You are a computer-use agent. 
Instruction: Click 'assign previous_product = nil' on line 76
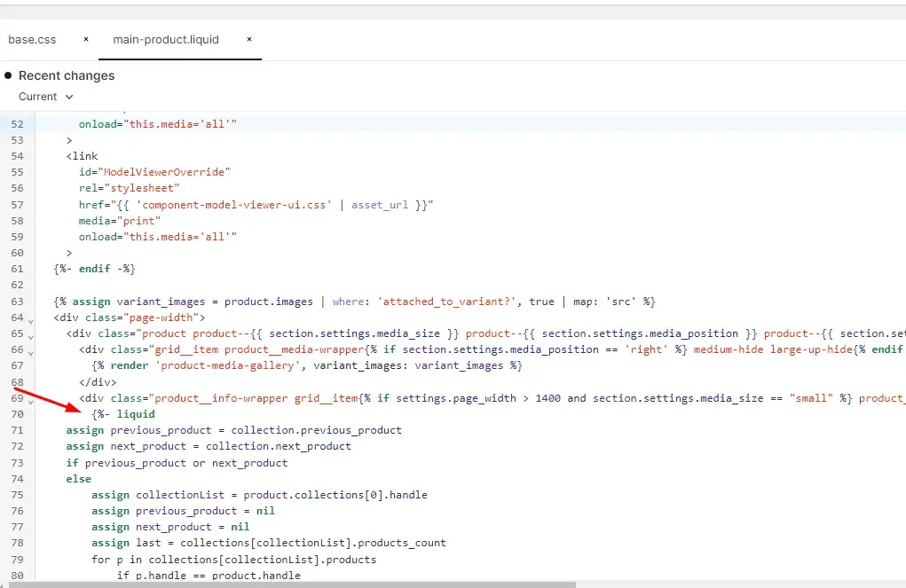point(183,511)
